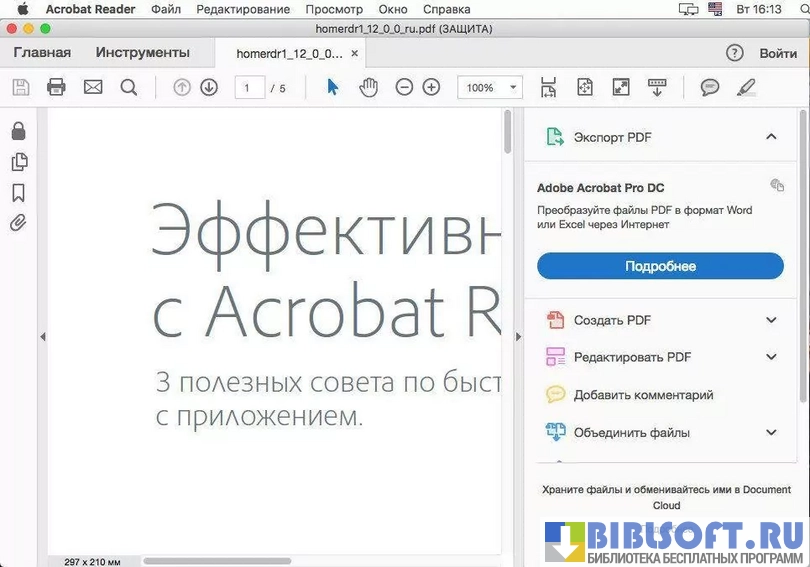Click the page number input field

pyautogui.click(x=249, y=88)
